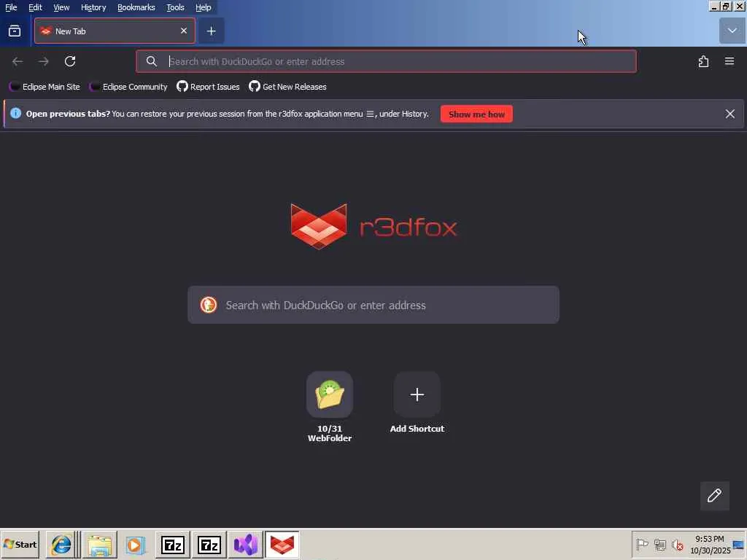Click the network tray icon
This screenshot has height=560, width=747.
click(659, 544)
